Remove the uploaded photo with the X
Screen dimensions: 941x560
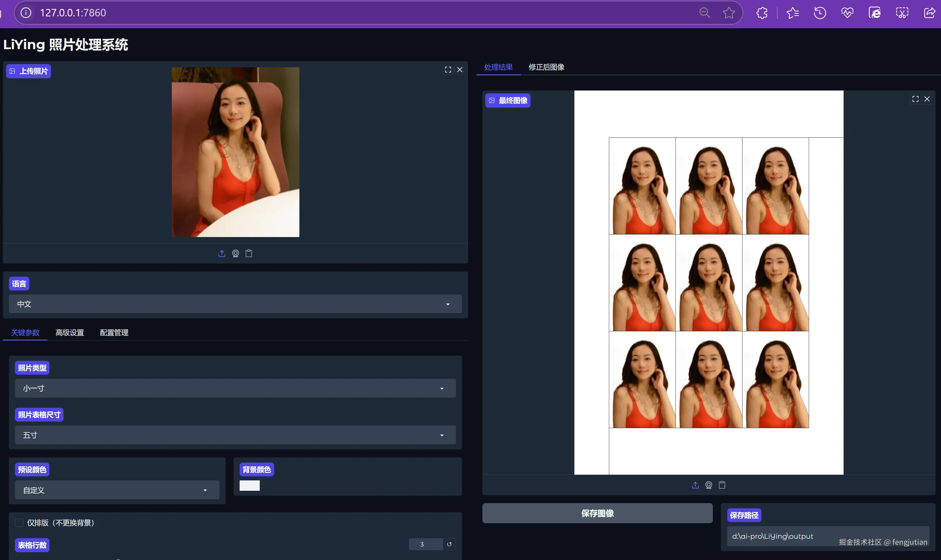[460, 70]
